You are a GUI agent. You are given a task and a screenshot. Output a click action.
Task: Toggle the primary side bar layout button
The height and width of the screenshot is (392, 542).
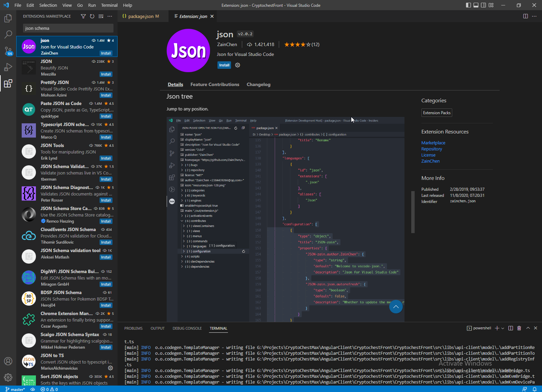468,5
